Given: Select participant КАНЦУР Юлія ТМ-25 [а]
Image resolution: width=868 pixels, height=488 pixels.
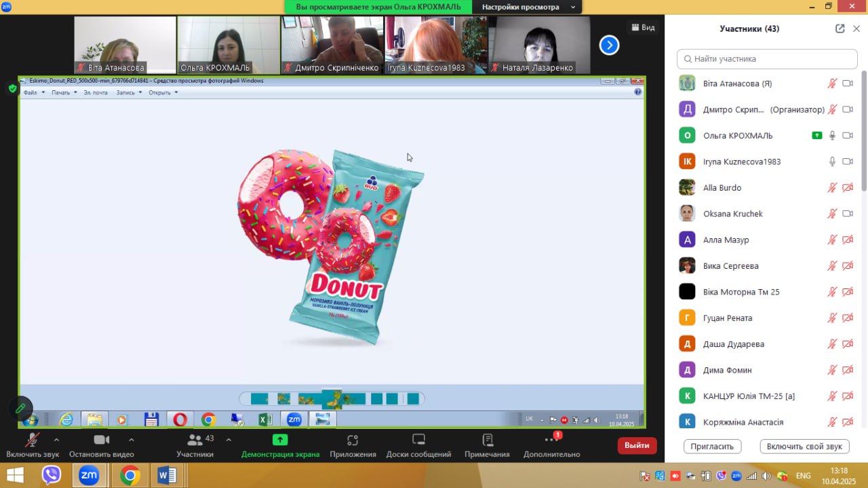Looking at the screenshot, I should point(767,396).
